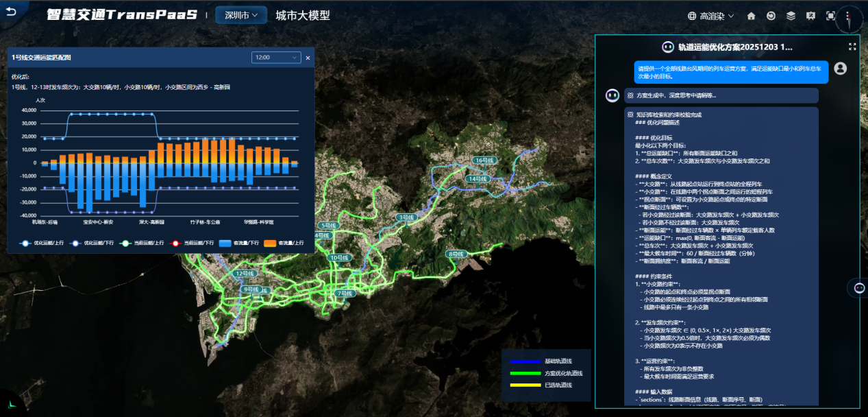Close the 1号线交通运能匹配图 panel
The width and height of the screenshot is (868, 417).
pyautogui.click(x=308, y=58)
